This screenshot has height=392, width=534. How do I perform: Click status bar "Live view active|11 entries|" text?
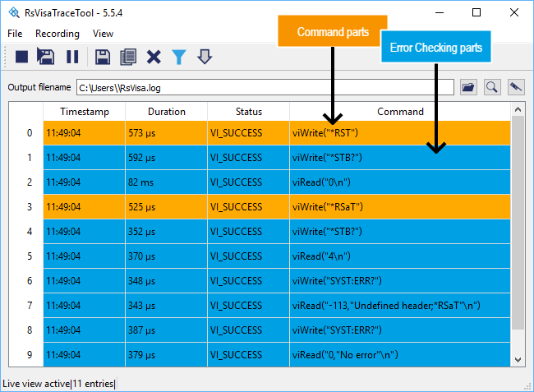tap(59, 384)
